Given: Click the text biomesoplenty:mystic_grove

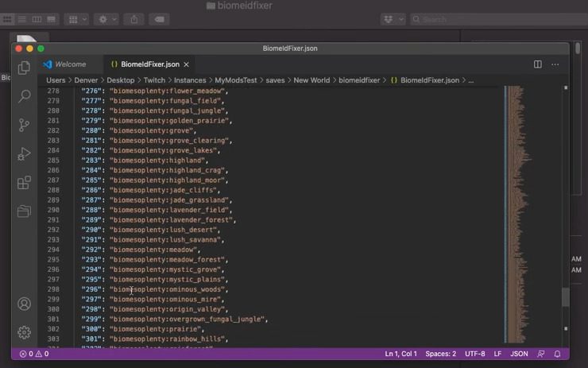Looking at the screenshot, I should pos(167,269).
